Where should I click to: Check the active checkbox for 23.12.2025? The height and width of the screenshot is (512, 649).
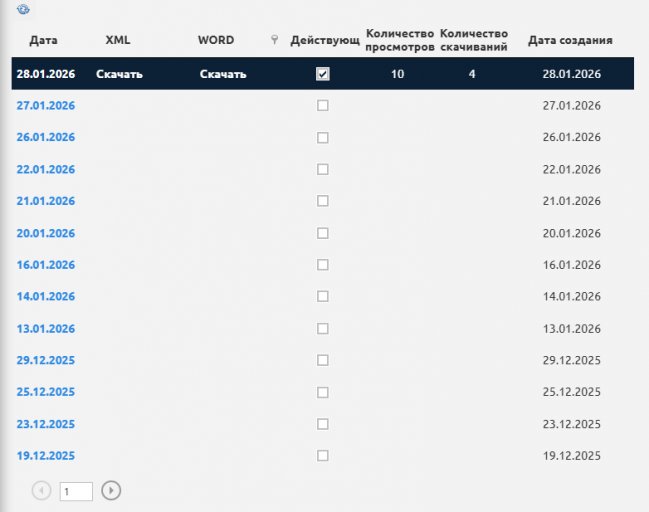pos(323,424)
